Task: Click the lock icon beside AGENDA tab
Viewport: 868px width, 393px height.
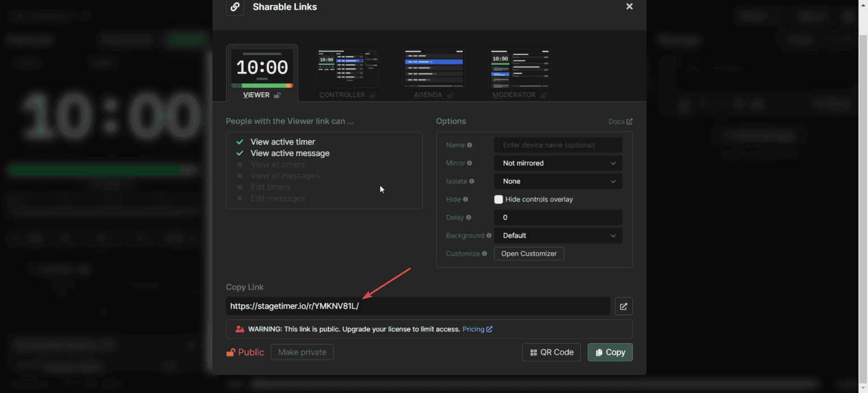Action: (451, 95)
